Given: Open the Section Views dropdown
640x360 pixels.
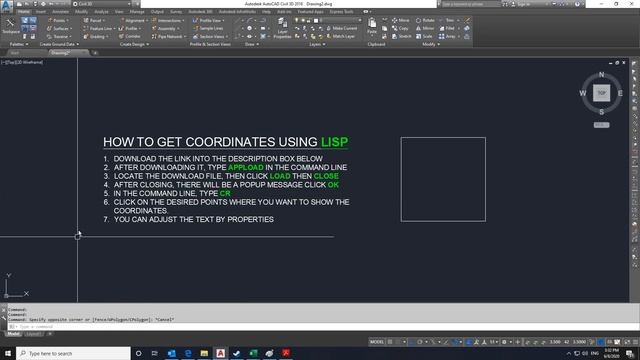Looking at the screenshot, I should pyautogui.click(x=211, y=36).
